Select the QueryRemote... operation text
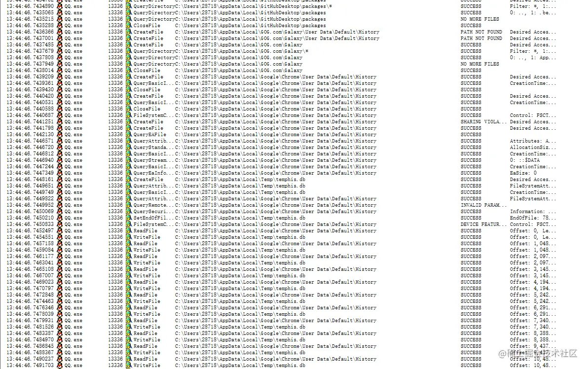This screenshot has width=588, height=369. tap(152, 205)
